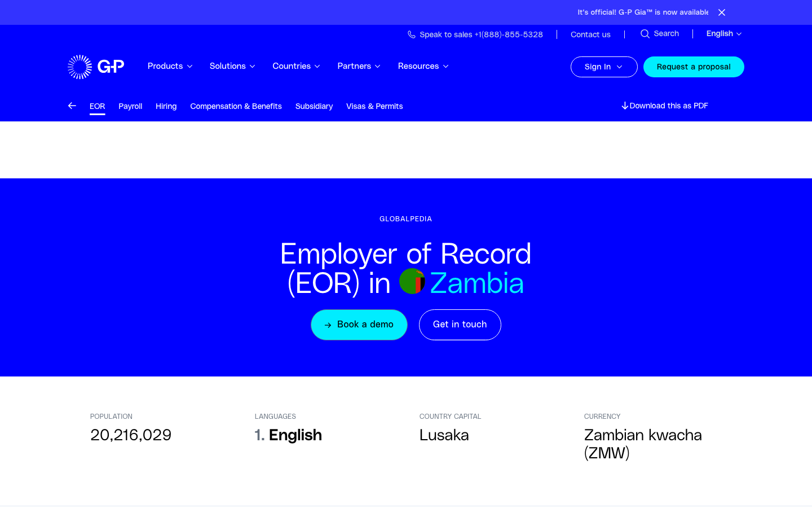Click the LANGUAGES label

point(275,417)
